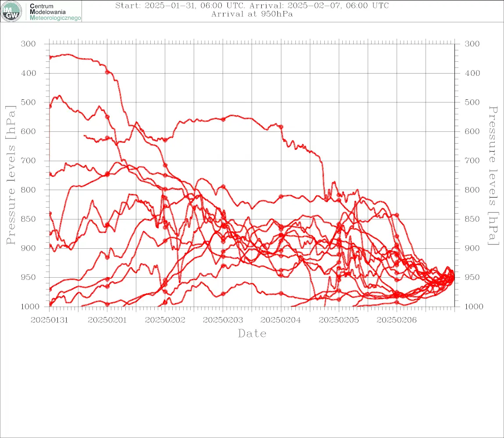The image size is (504, 438).
Task: Click the trajectory marker at 400 hPa on 20250201
Action: (x=107, y=72)
